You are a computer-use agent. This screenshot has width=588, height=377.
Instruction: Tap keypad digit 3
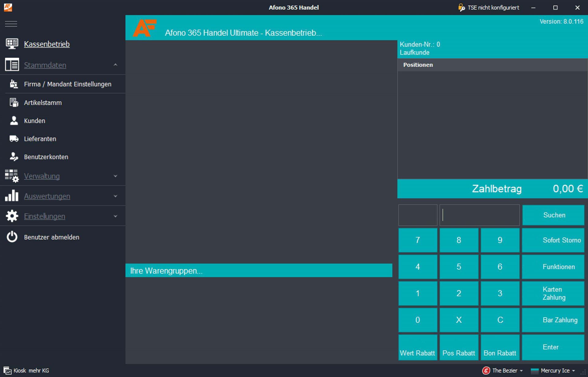pos(500,293)
